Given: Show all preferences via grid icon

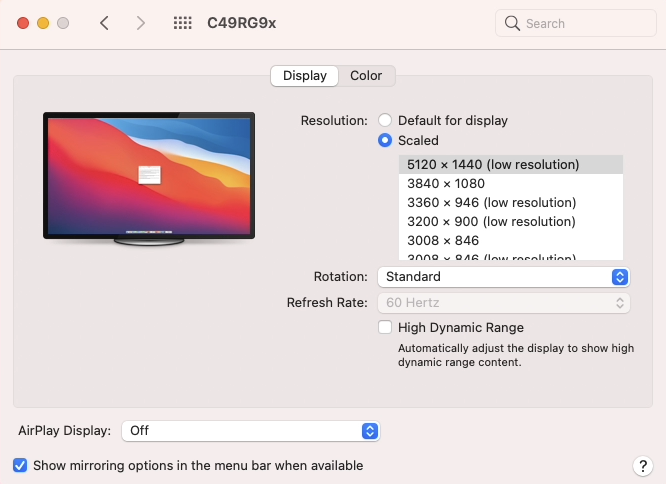Looking at the screenshot, I should [183, 23].
